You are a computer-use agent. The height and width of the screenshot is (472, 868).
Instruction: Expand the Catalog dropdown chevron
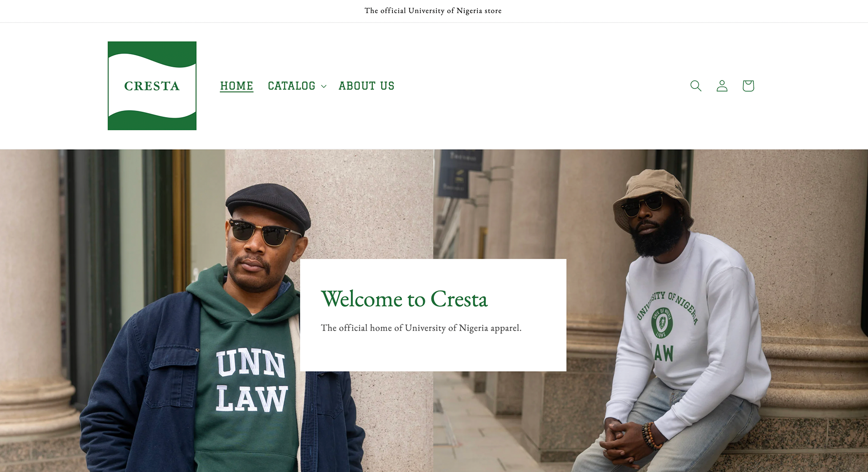point(324,86)
